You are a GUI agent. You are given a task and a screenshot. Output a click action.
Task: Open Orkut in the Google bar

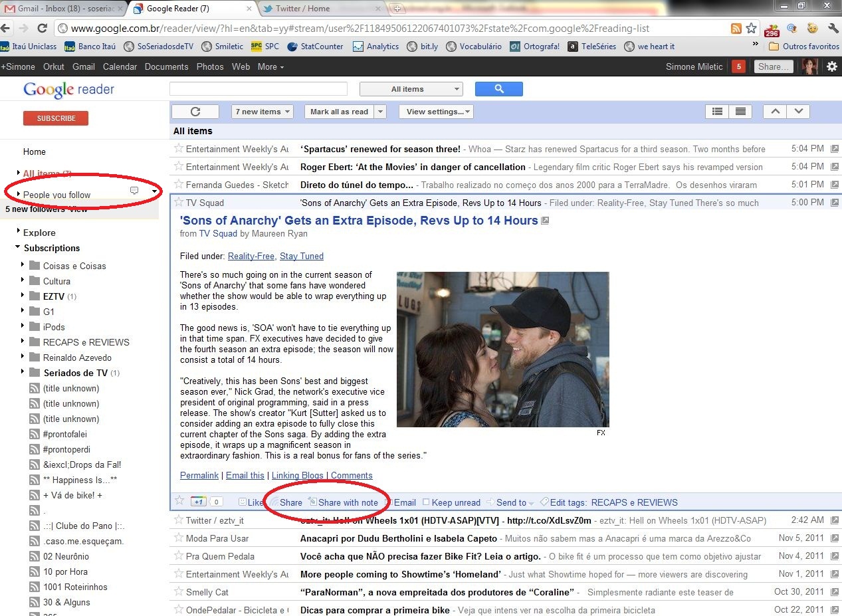tap(54, 66)
